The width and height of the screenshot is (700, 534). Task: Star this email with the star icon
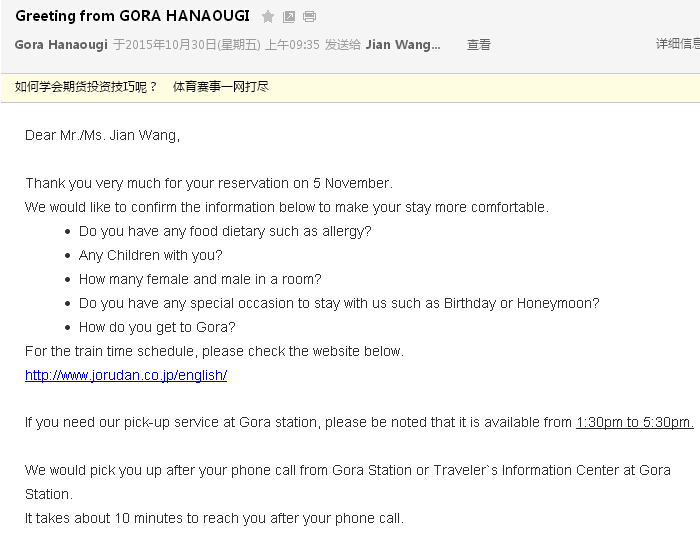pos(268,17)
